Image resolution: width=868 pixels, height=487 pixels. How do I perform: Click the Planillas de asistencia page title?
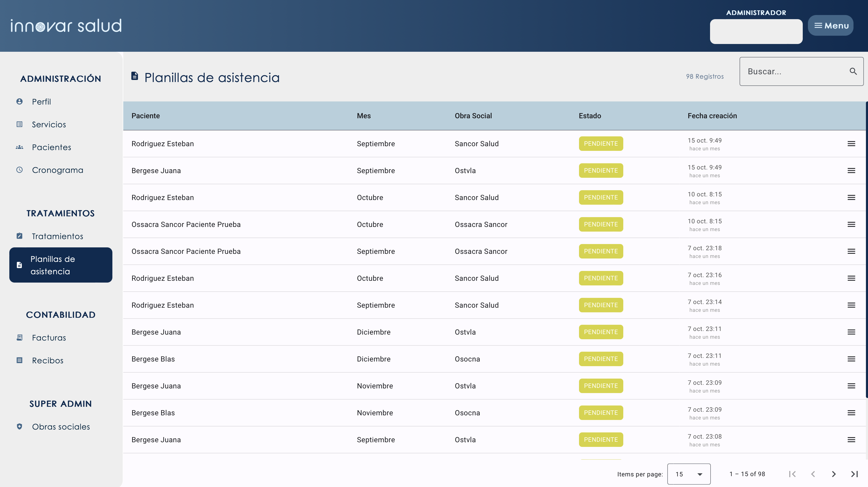click(x=212, y=77)
